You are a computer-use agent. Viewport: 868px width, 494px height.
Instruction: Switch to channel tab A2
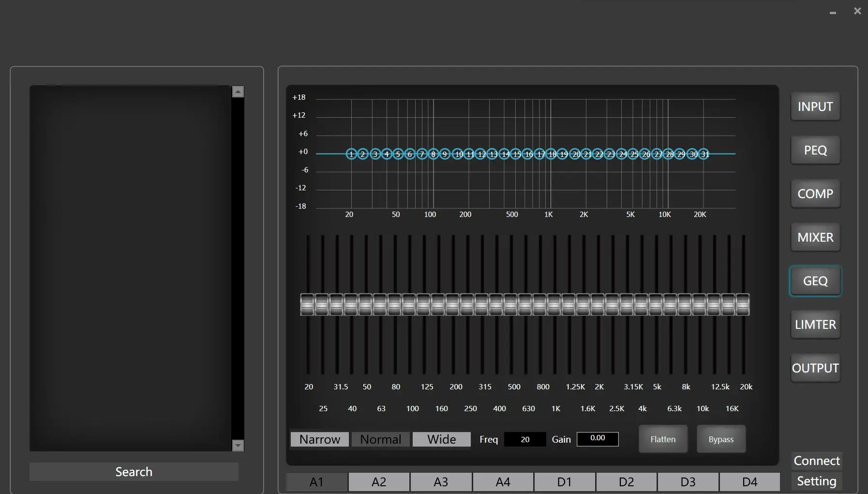[379, 482]
